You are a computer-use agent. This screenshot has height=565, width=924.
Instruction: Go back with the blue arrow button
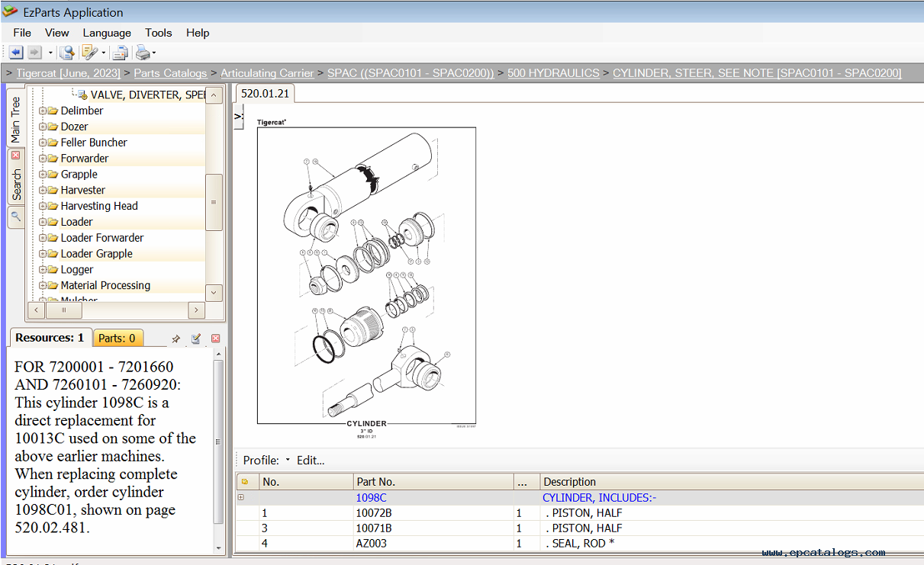coord(15,53)
